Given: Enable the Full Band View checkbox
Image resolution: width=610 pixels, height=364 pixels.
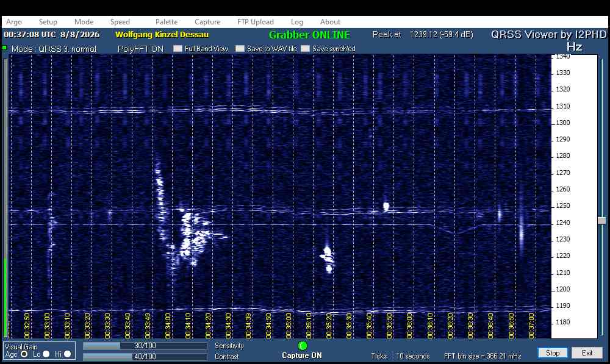Looking at the screenshot, I should (x=178, y=49).
